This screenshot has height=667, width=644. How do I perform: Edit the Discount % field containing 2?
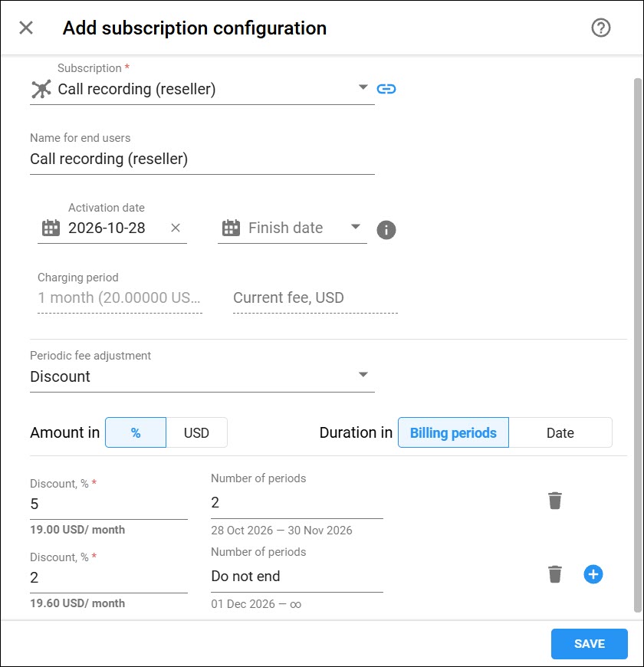(108, 577)
